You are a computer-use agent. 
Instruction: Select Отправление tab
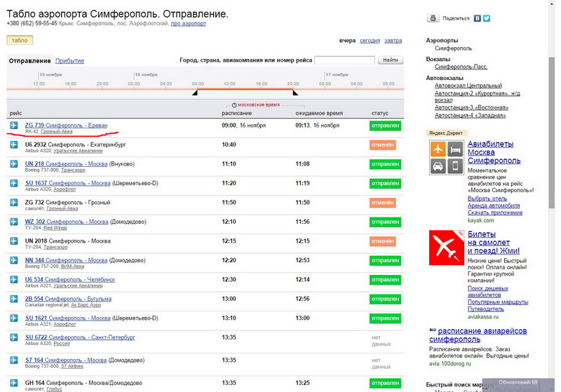click(29, 61)
